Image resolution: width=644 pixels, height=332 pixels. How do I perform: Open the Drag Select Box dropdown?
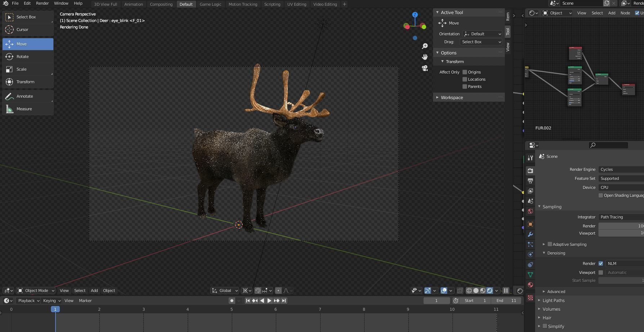tap(481, 42)
